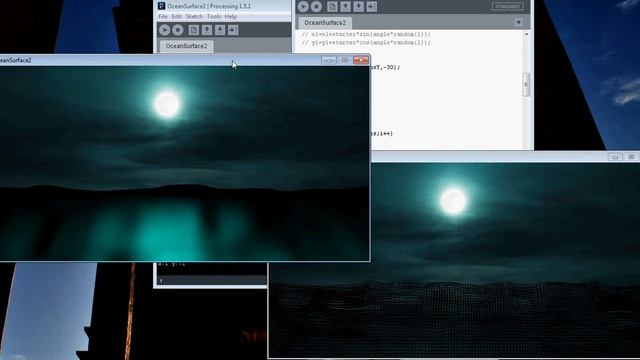Open the tab options arrow in the code editor window

point(518,22)
